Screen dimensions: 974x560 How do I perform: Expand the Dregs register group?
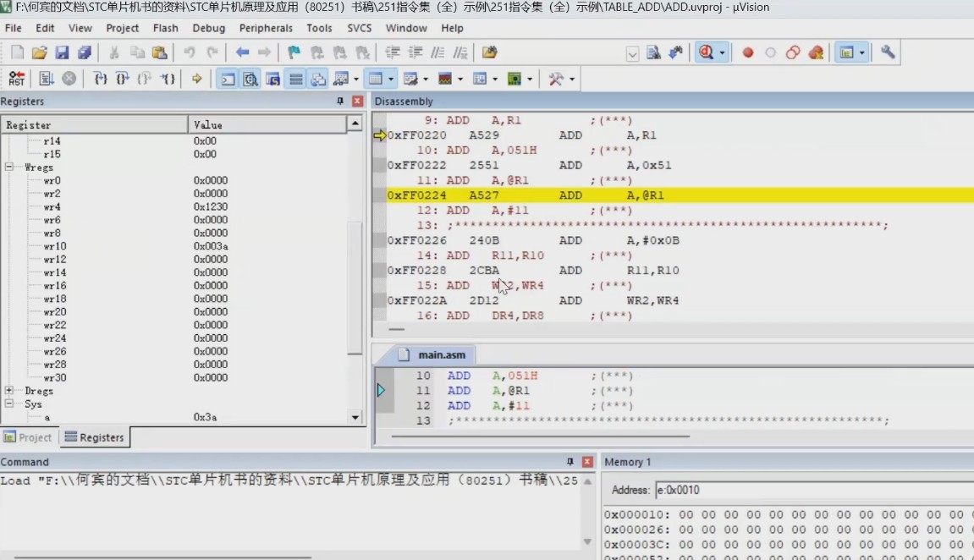click(9, 391)
